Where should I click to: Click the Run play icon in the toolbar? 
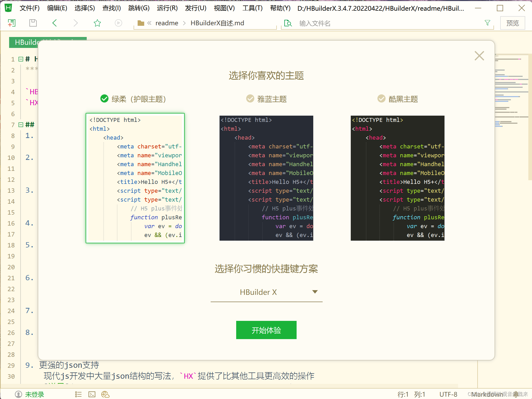point(118,23)
